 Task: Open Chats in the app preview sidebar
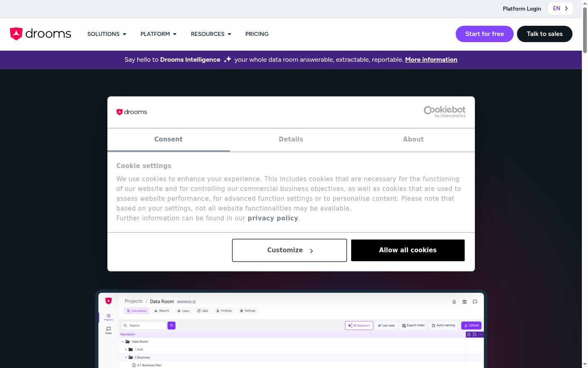pyautogui.click(x=109, y=330)
